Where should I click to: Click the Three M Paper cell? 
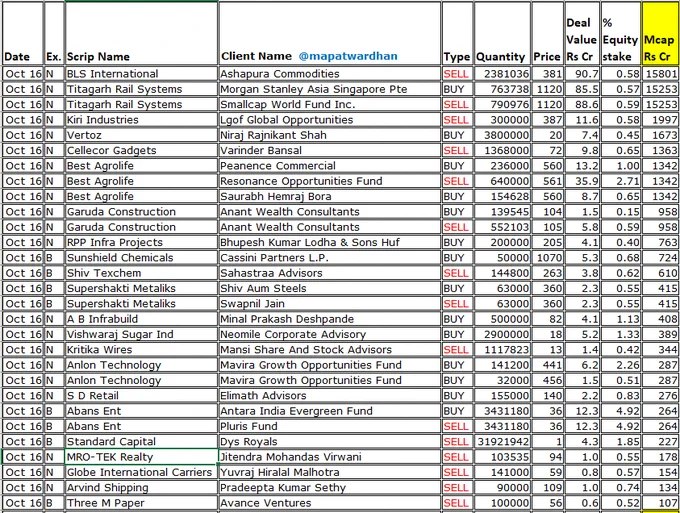click(141, 503)
